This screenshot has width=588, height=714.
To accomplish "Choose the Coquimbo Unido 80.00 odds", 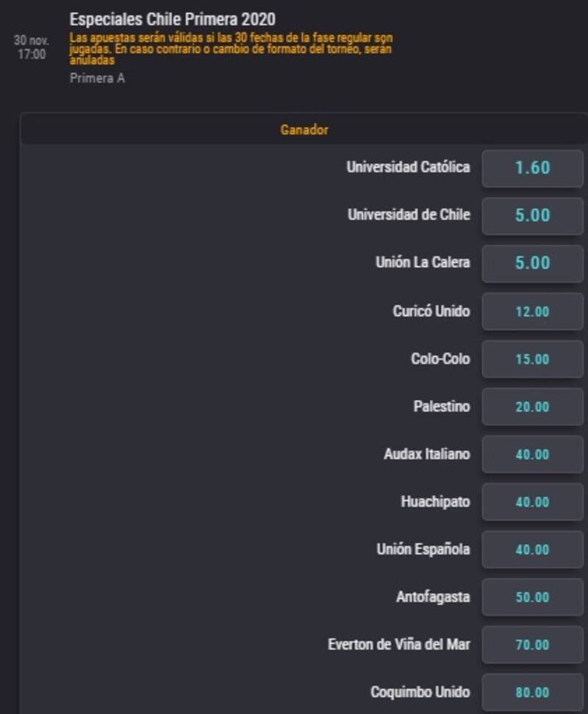I will click(532, 692).
